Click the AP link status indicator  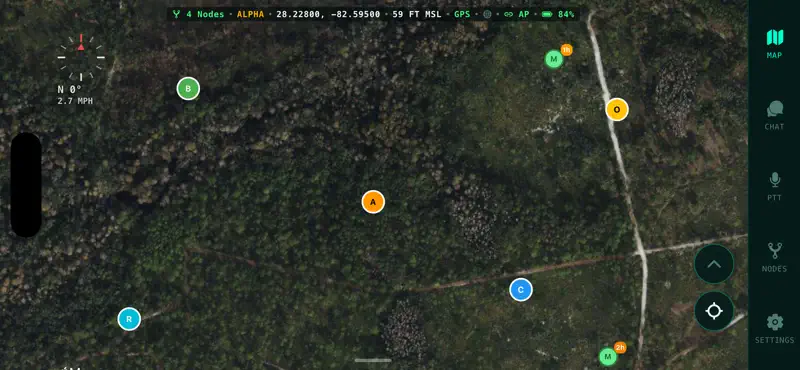(x=516, y=14)
